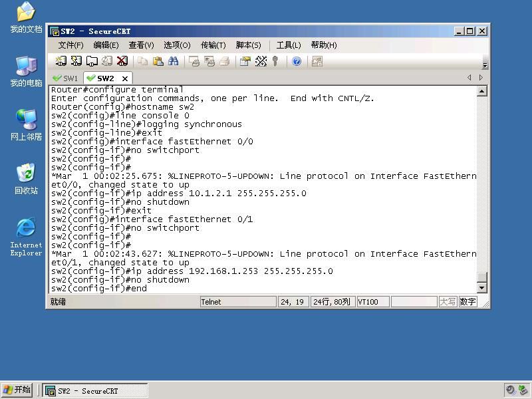Click the window resize grip corner
The width and height of the screenshot is (532, 399).
pyautogui.click(x=485, y=304)
